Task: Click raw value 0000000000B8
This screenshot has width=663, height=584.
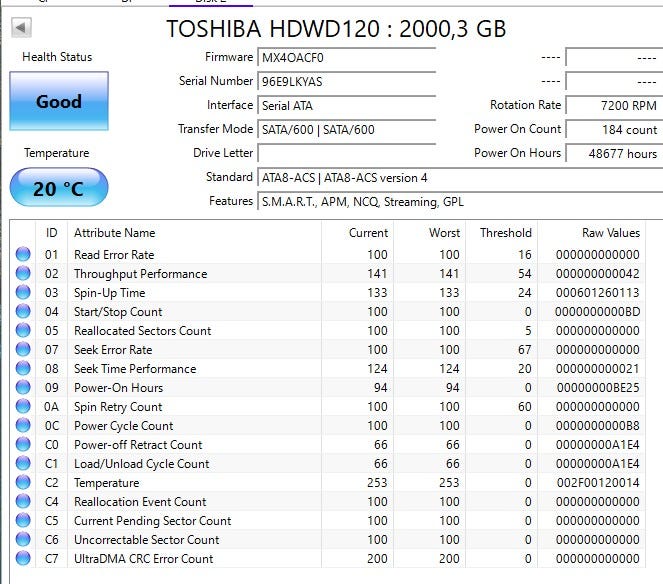Action: coord(597,426)
